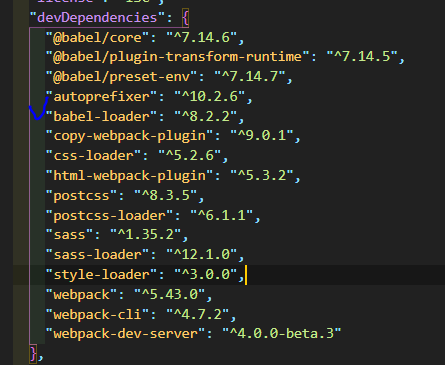The width and height of the screenshot is (445, 365).
Task: Click the closing brace of devDependencies
Action: pos(33,354)
